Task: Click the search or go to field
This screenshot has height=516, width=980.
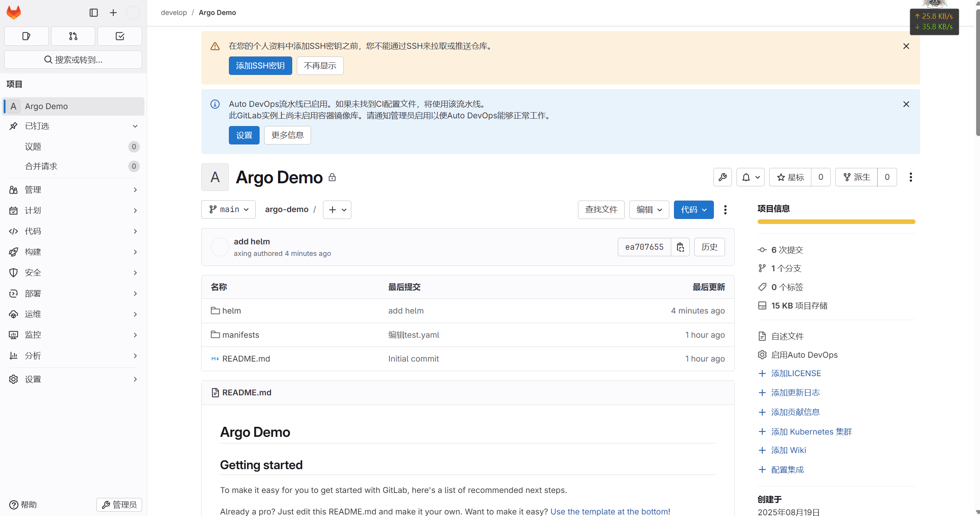Action: [x=73, y=60]
